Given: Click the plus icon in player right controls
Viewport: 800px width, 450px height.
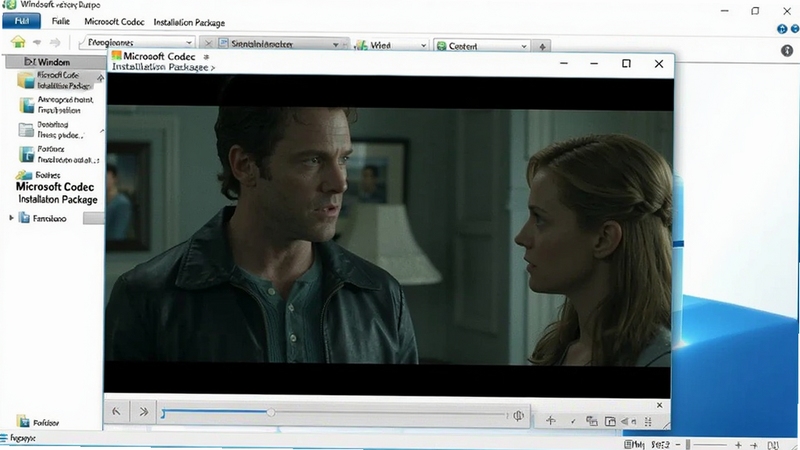Looking at the screenshot, I should pos(551,420).
